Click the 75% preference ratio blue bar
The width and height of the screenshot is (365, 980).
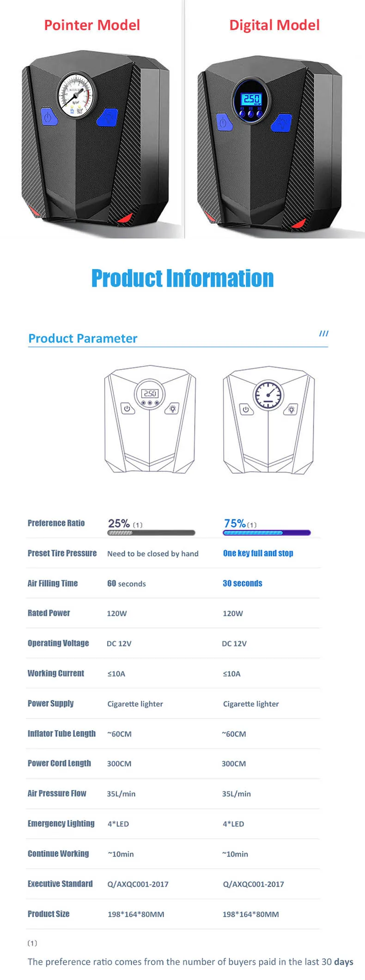click(267, 533)
